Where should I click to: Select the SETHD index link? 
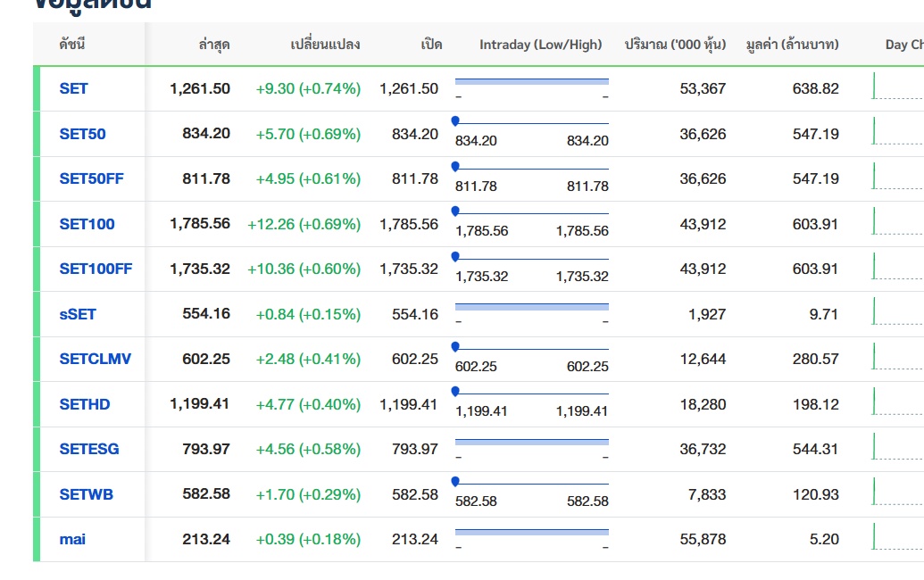tap(85, 404)
